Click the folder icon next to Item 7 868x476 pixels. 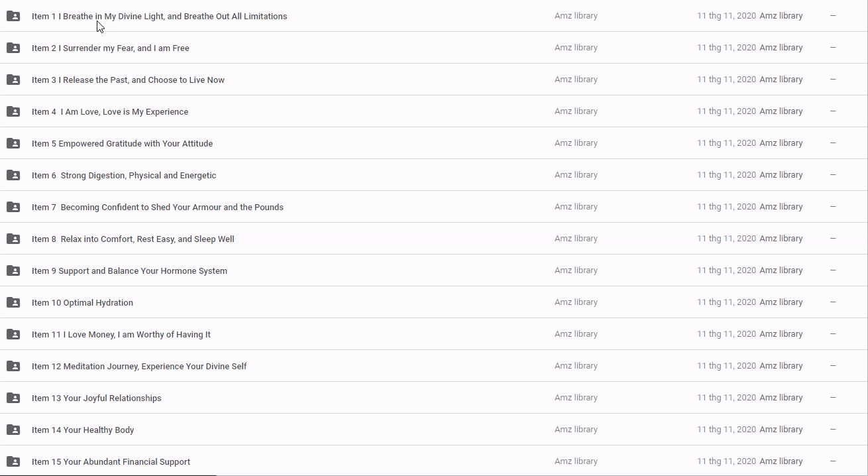[x=13, y=207]
